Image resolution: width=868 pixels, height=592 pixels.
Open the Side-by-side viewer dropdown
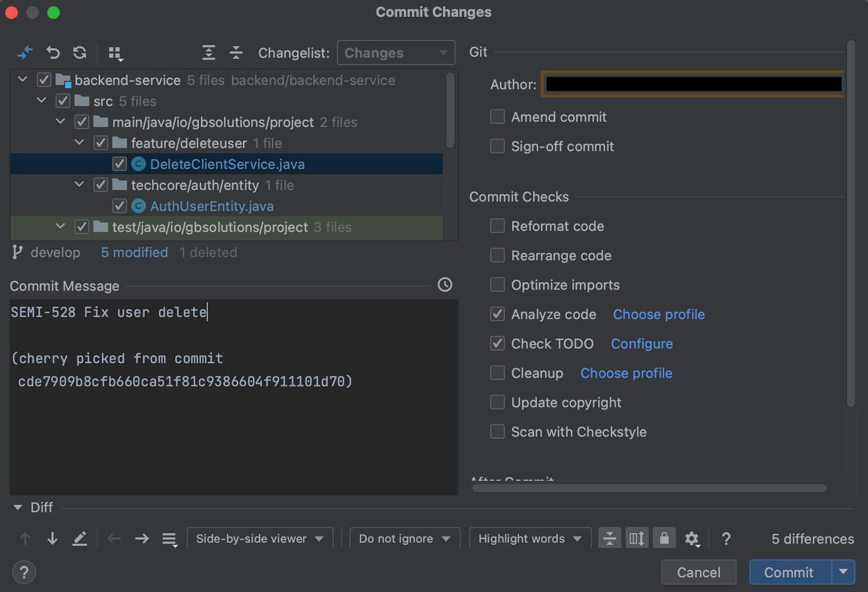click(260, 538)
